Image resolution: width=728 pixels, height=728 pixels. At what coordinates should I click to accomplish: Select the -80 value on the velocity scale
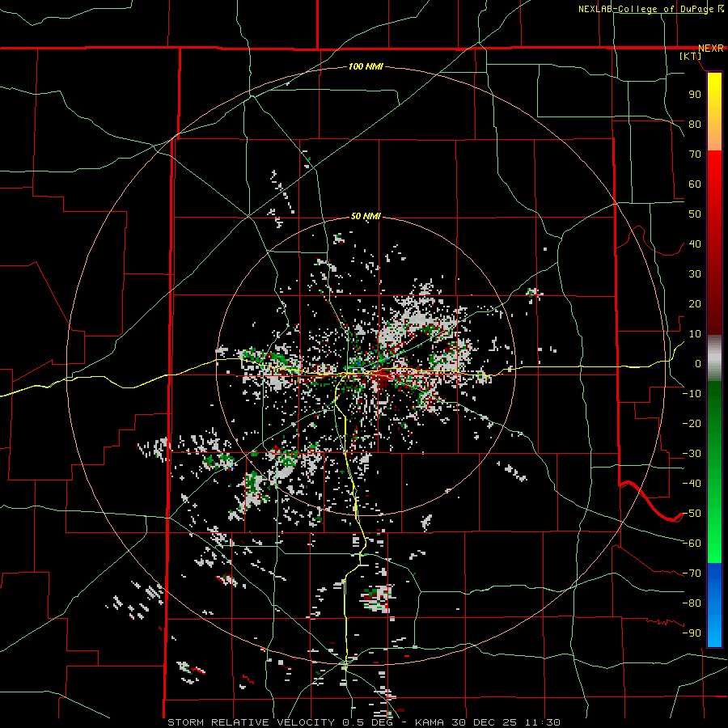pos(692,603)
